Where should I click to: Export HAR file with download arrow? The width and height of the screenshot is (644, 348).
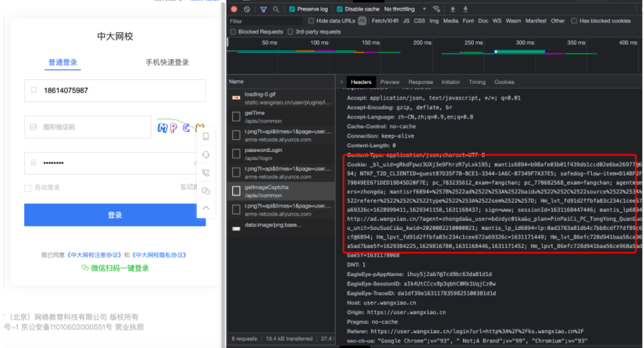(465, 9)
